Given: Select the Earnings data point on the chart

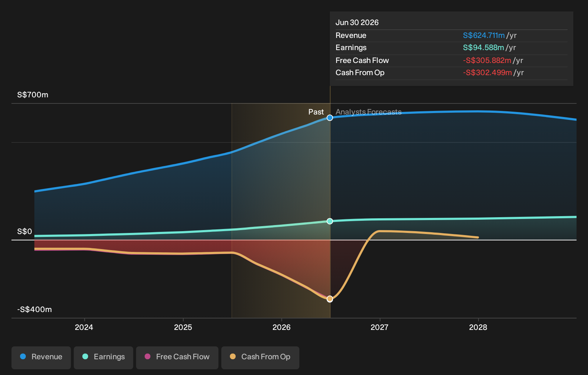Looking at the screenshot, I should pyautogui.click(x=330, y=221).
